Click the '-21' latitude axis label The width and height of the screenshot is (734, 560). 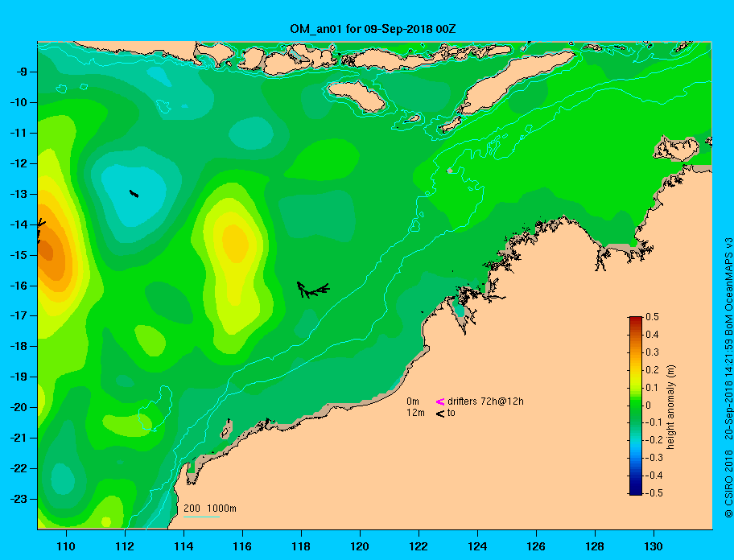pos(19,439)
